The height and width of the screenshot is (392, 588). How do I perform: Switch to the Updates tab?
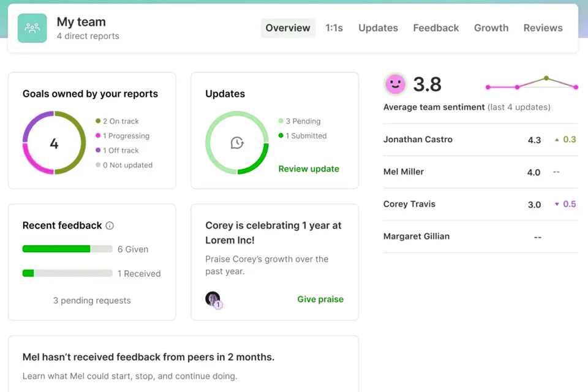pos(378,28)
